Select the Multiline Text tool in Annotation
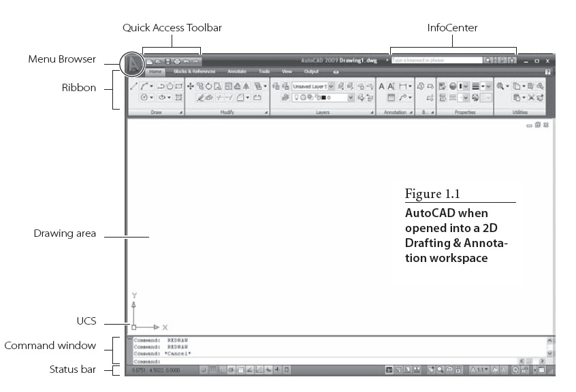Image resolution: width=576 pixels, height=392 pixels. pos(382,86)
